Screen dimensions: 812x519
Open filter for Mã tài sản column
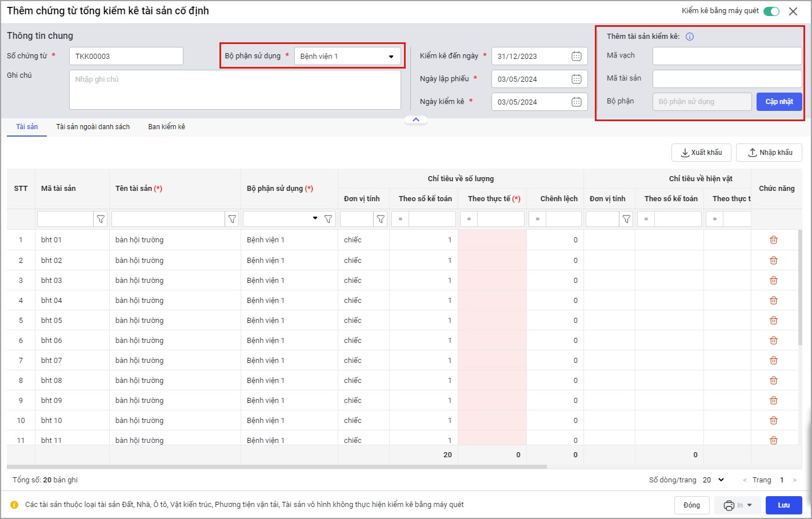[101, 219]
